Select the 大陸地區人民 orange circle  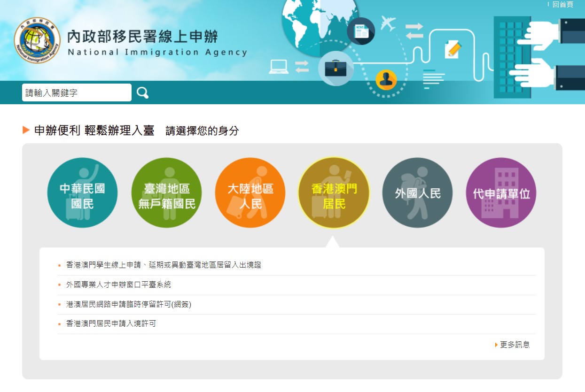tap(250, 193)
